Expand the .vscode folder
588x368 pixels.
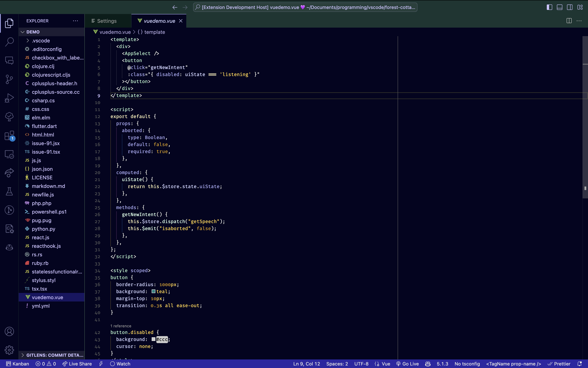41,41
